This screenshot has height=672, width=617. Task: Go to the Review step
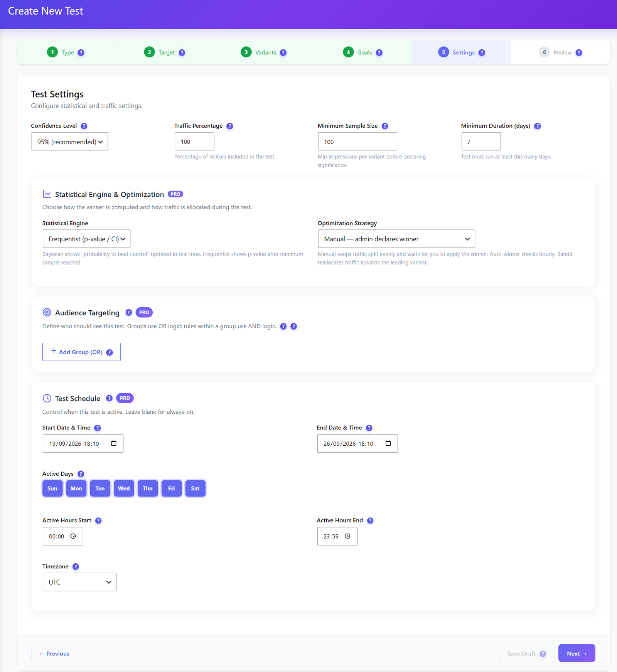tap(560, 52)
